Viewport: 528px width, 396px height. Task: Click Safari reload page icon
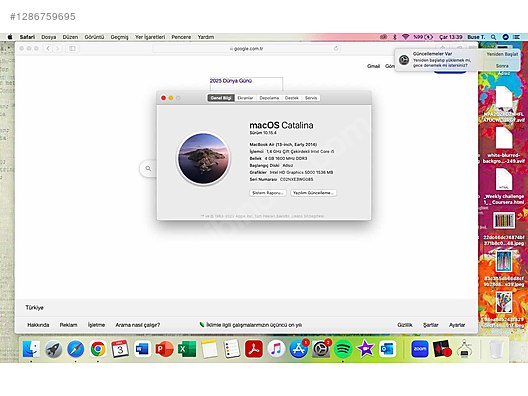[336, 48]
